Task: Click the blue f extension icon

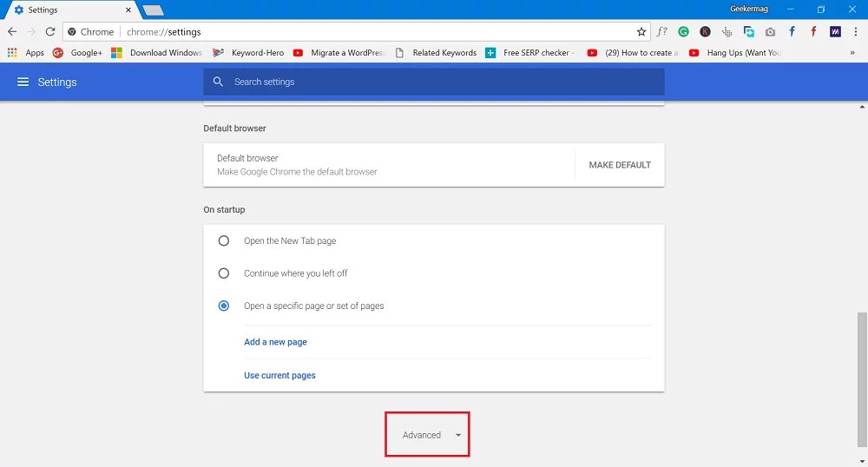Action: click(792, 31)
